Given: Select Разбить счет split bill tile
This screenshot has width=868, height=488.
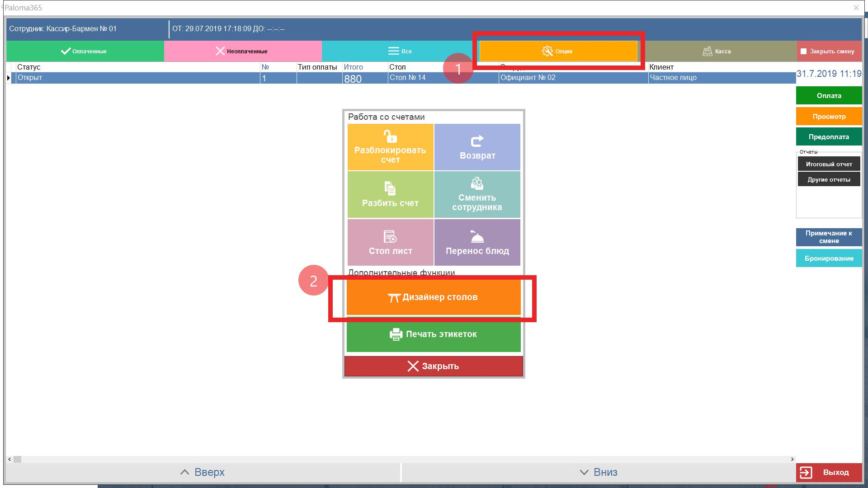Looking at the screenshot, I should coord(390,195).
